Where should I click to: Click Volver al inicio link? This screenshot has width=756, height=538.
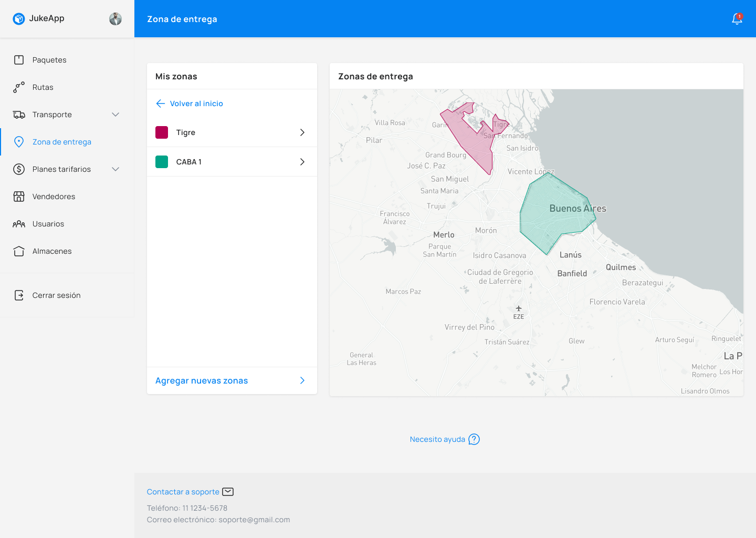[x=196, y=104]
